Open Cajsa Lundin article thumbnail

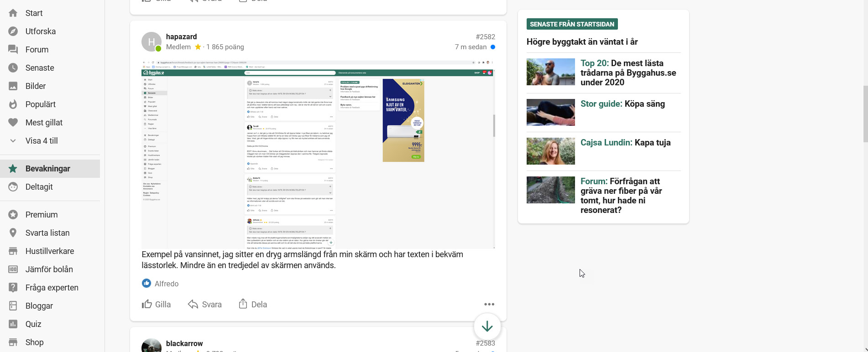pyautogui.click(x=550, y=151)
